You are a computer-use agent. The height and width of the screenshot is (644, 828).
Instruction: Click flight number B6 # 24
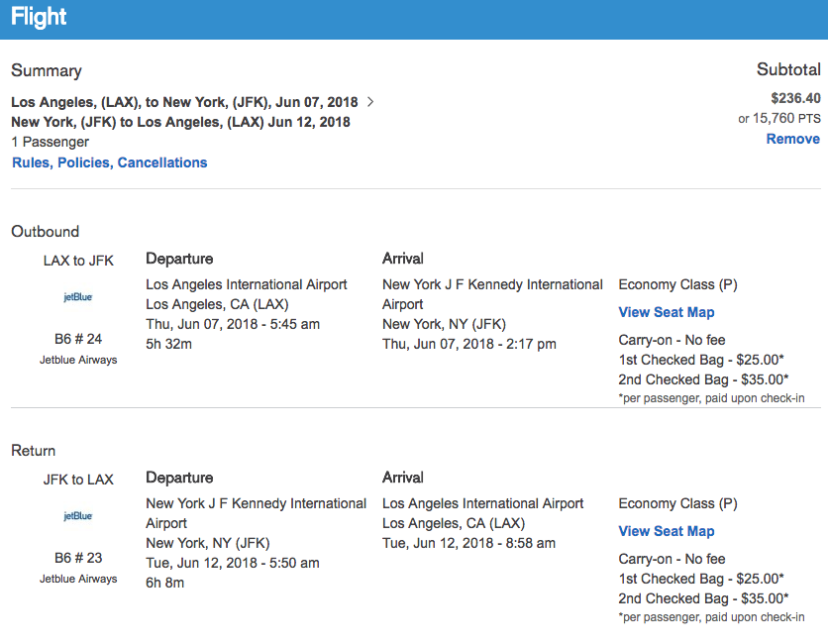tap(78, 339)
